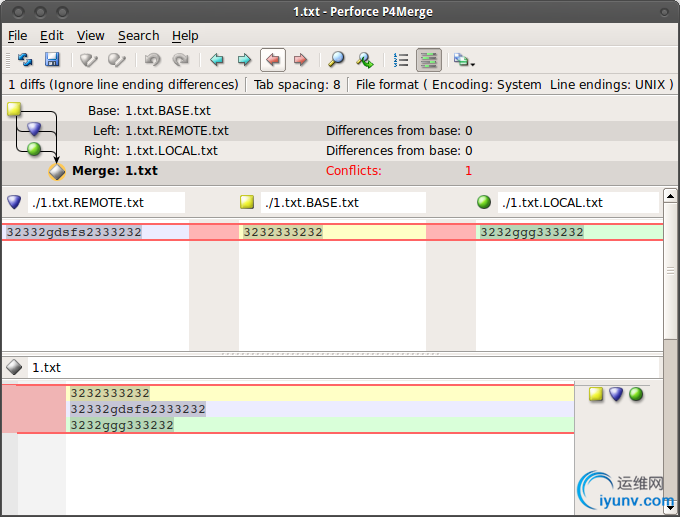Click the yellow Base square in the merge diagram
Screen dimensions: 680x517
(14, 109)
